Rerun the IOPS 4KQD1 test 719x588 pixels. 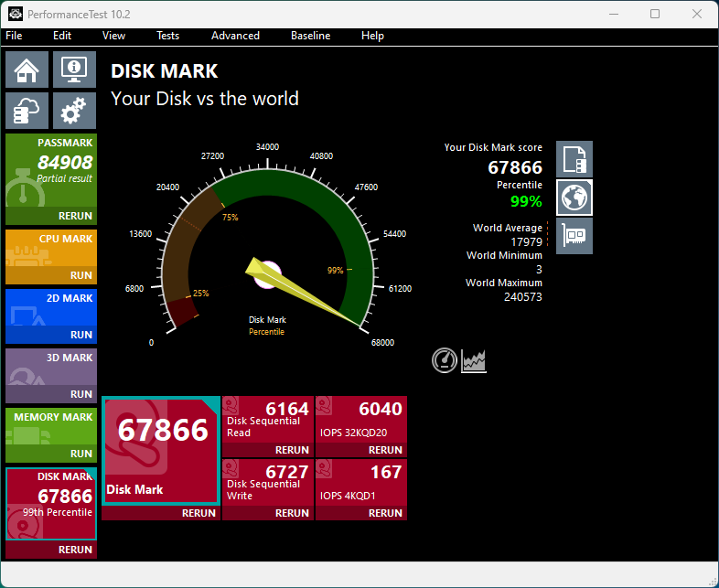click(x=385, y=513)
